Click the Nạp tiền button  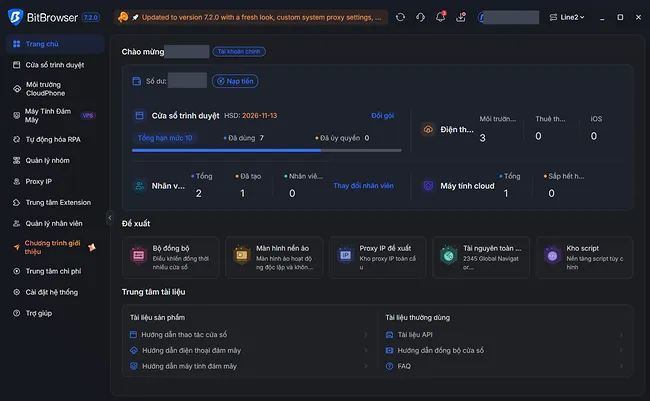tap(235, 81)
